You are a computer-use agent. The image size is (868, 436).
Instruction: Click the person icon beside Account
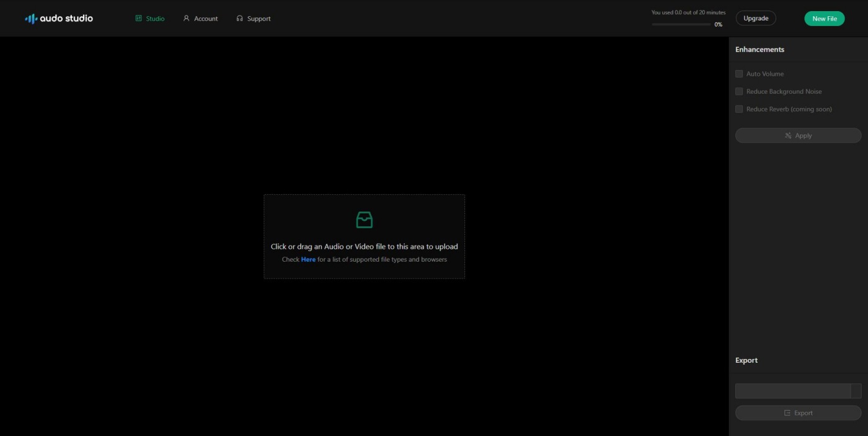point(186,19)
